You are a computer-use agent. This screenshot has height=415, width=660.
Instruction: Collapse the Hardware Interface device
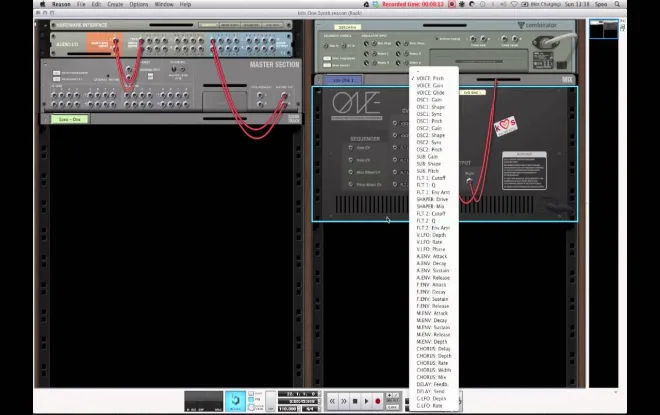click(x=45, y=25)
